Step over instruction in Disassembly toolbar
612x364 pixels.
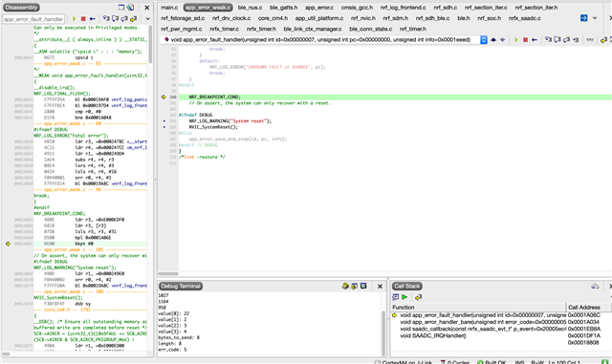(115, 18)
